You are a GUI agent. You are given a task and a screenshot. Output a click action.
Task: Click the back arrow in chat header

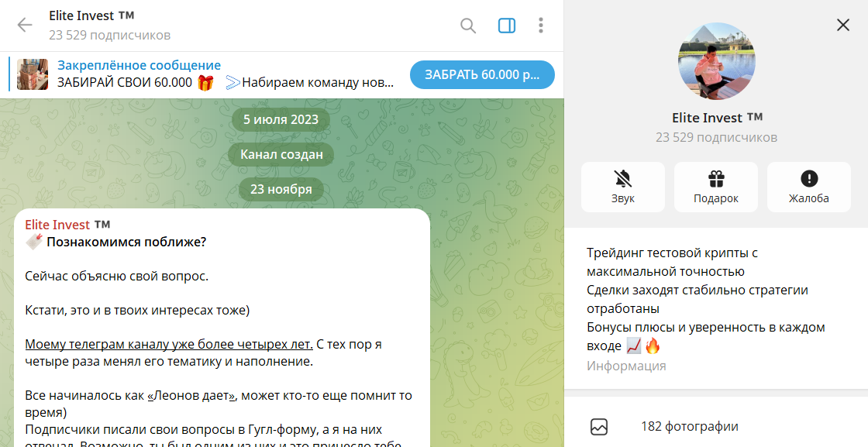pyautogui.click(x=25, y=25)
